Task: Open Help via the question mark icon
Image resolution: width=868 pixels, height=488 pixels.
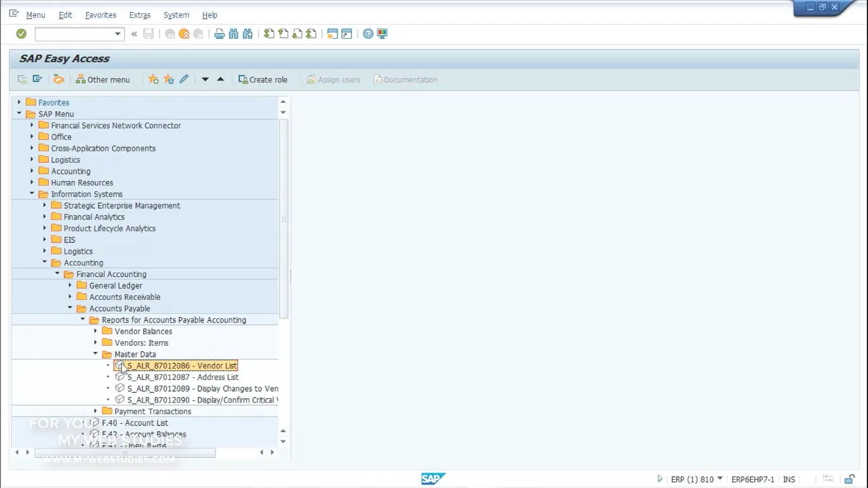Action: coord(369,34)
